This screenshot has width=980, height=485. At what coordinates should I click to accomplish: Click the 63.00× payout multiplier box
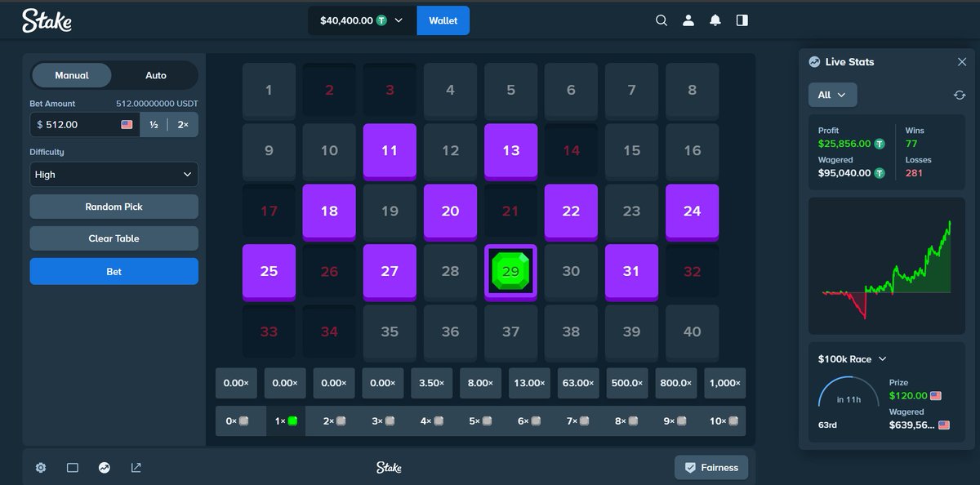(577, 383)
